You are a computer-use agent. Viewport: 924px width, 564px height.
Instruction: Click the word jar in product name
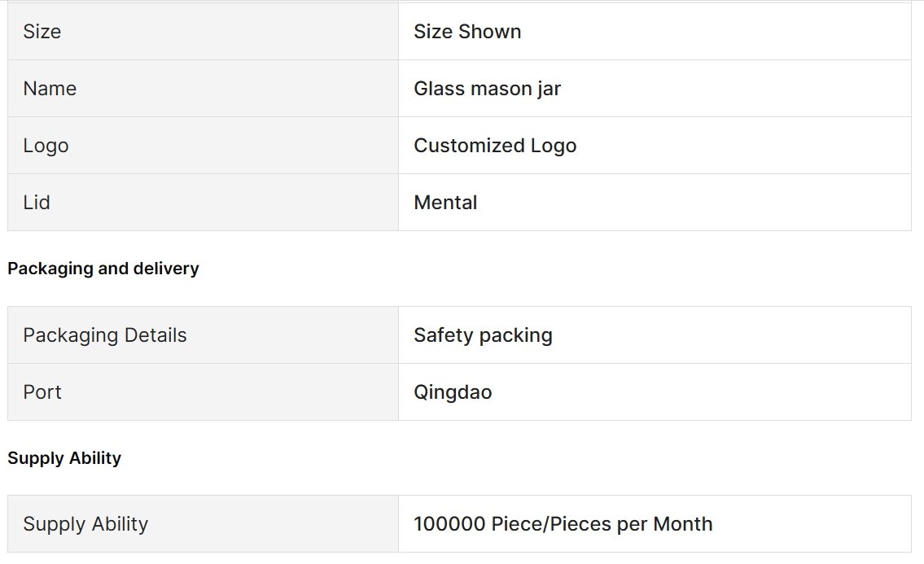549,89
